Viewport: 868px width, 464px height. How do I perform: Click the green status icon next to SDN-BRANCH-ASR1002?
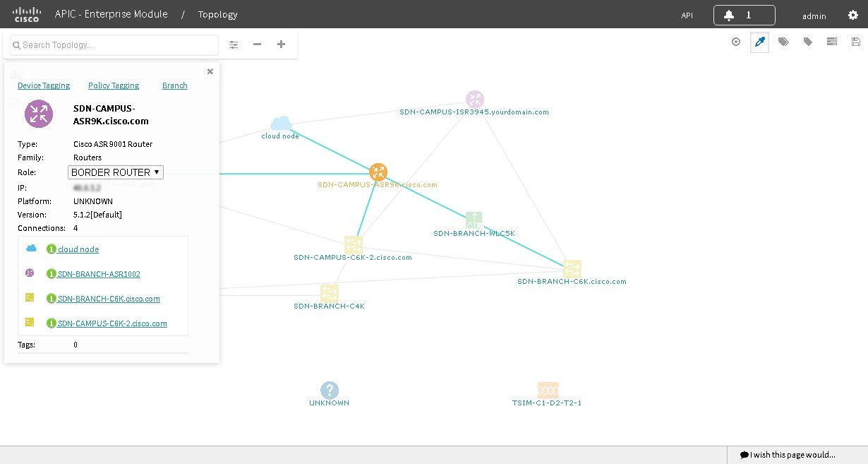[51, 274]
